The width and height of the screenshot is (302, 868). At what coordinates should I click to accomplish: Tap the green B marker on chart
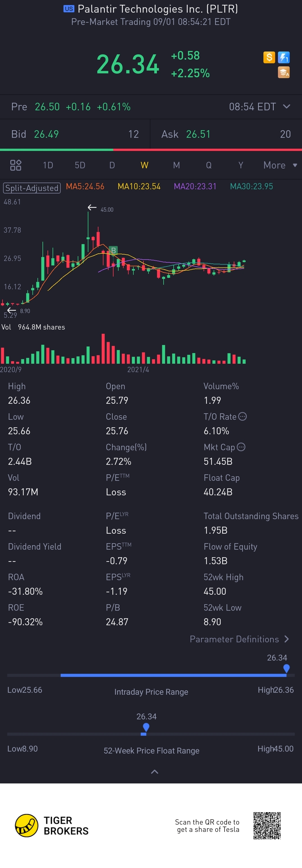[114, 250]
